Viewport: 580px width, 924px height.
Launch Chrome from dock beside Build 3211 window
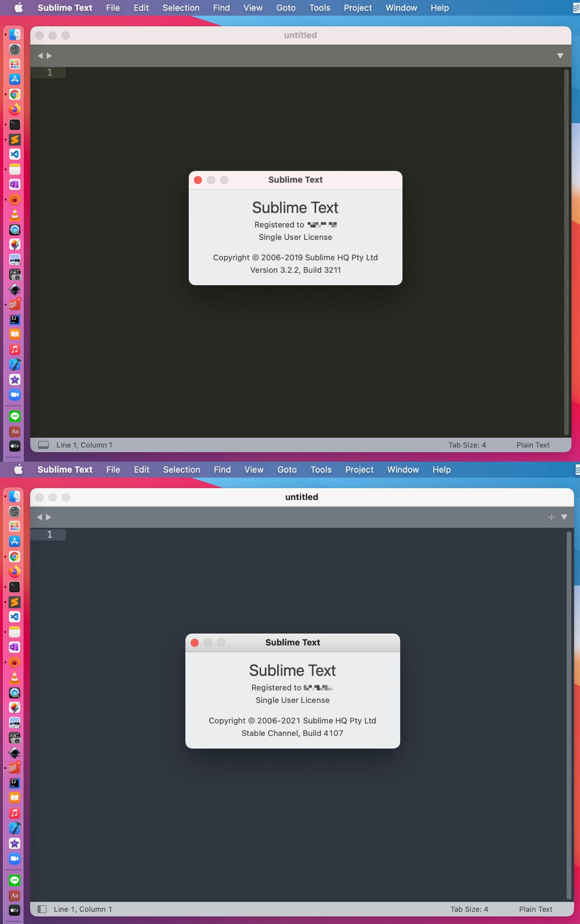(15, 94)
